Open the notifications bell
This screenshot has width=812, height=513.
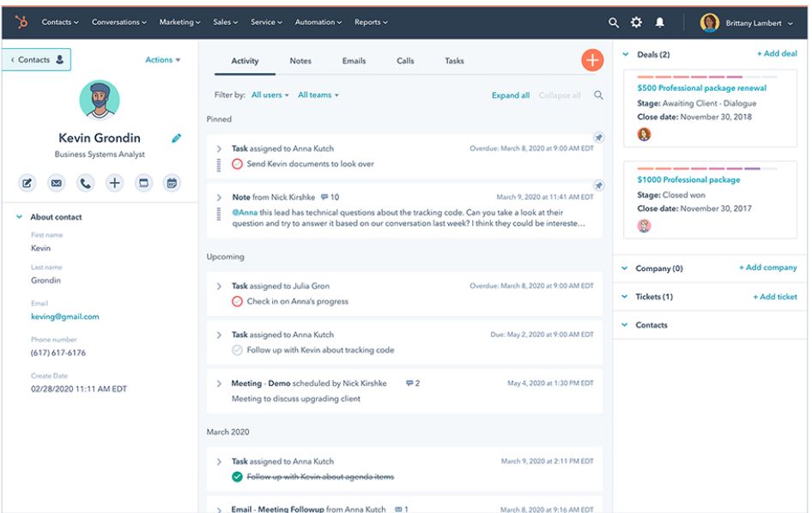pyautogui.click(x=659, y=22)
